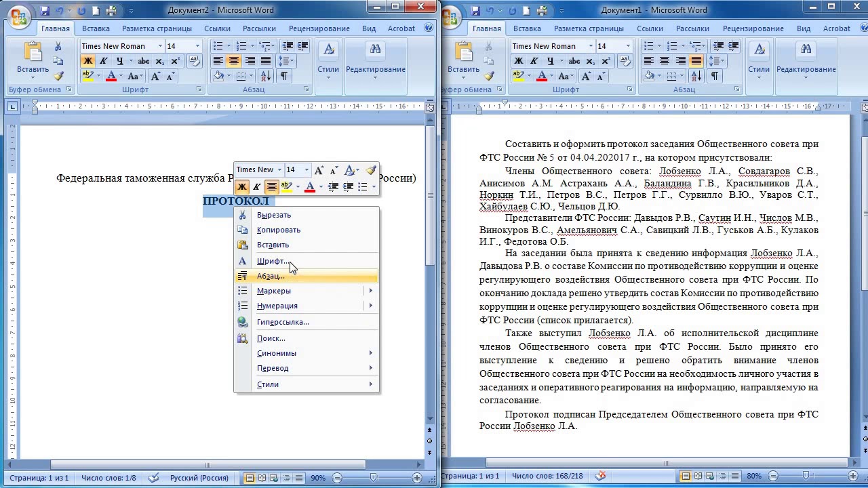Shrink font size in the Документ2 ribbon
This screenshot has width=868, height=488.
tap(172, 77)
